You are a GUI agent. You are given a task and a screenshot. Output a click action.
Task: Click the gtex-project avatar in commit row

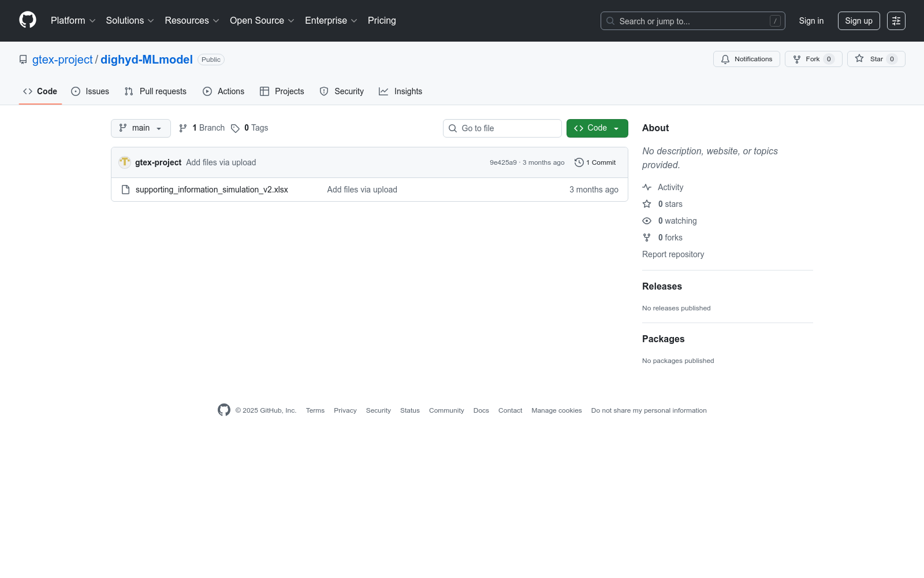click(125, 162)
